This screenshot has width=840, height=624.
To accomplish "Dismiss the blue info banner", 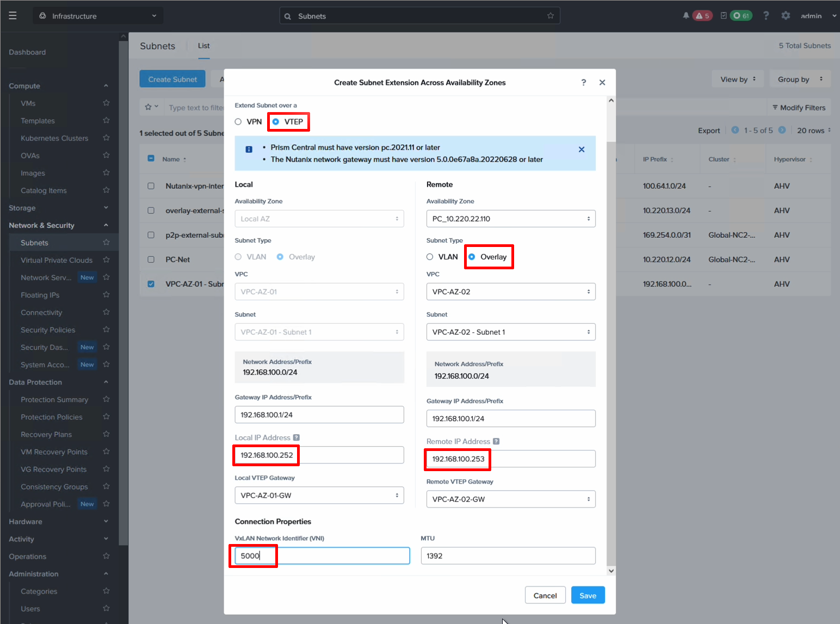I will point(582,150).
